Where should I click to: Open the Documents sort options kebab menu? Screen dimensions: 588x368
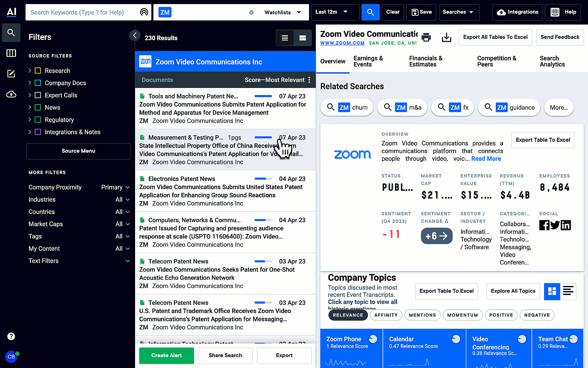(309, 80)
